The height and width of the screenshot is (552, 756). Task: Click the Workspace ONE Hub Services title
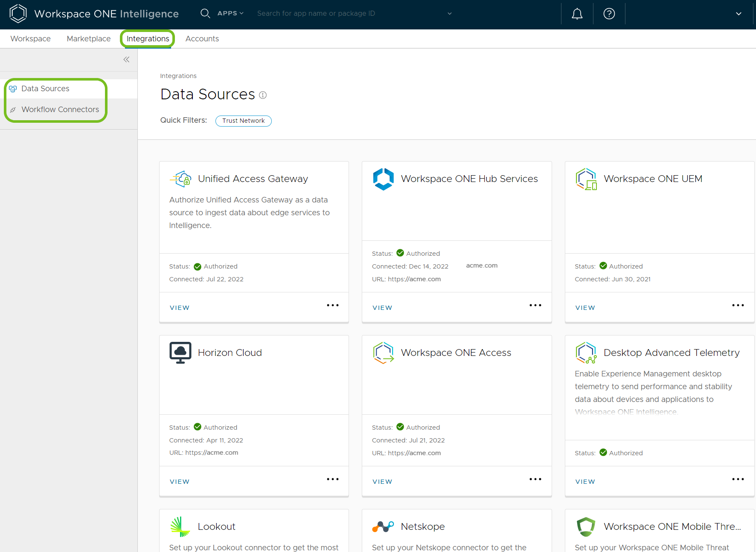[x=469, y=179]
